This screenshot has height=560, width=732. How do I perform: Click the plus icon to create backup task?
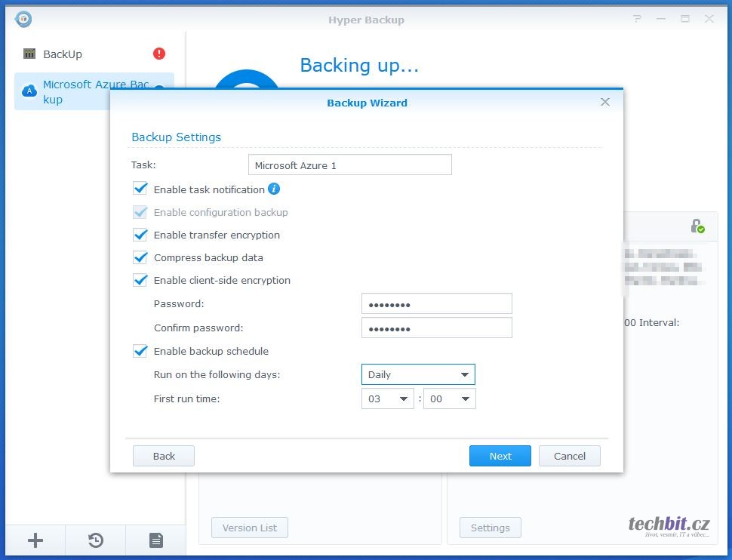pos(35,540)
